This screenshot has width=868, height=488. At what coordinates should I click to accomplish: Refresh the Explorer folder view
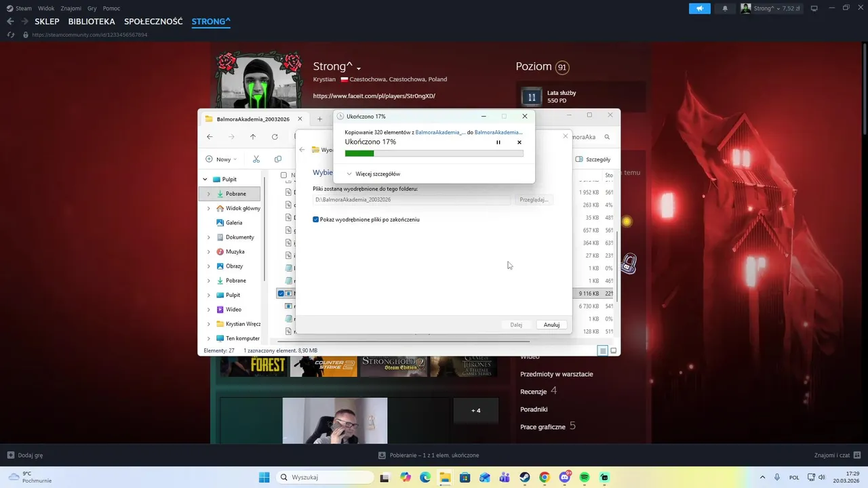coord(275,137)
